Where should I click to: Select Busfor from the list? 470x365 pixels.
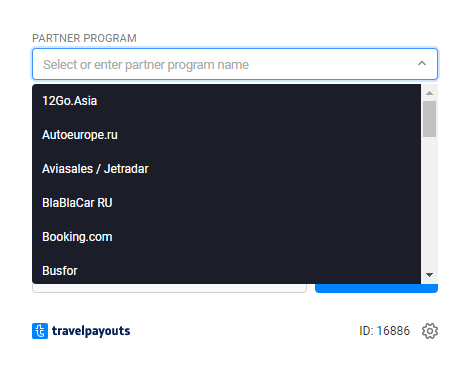(x=227, y=270)
